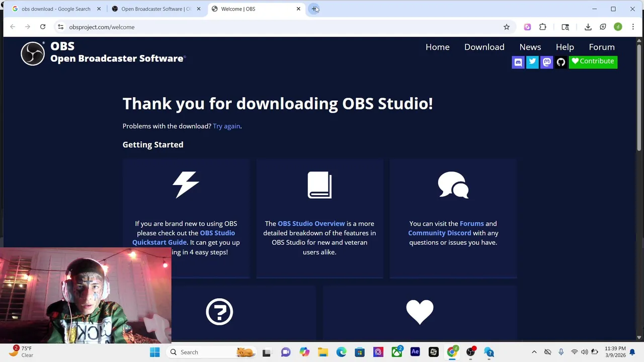The height and width of the screenshot is (362, 644).
Task: Open Microsoft Edge from the taskbar
Action: click(x=341, y=352)
